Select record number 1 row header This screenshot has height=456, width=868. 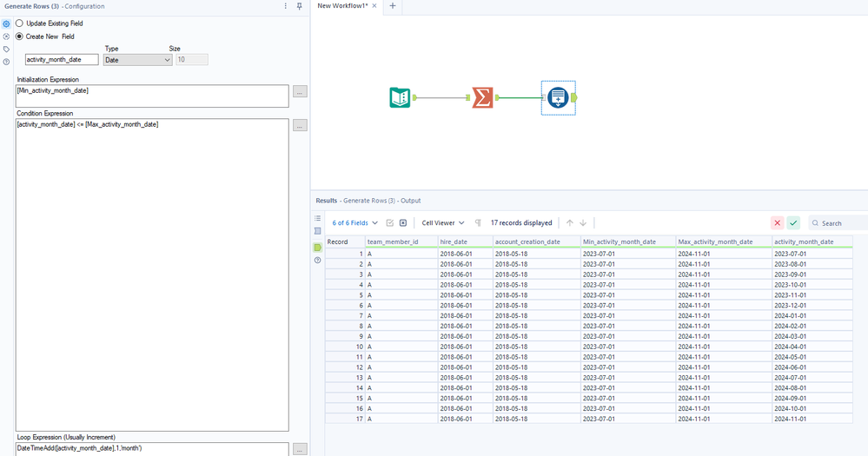(345, 254)
